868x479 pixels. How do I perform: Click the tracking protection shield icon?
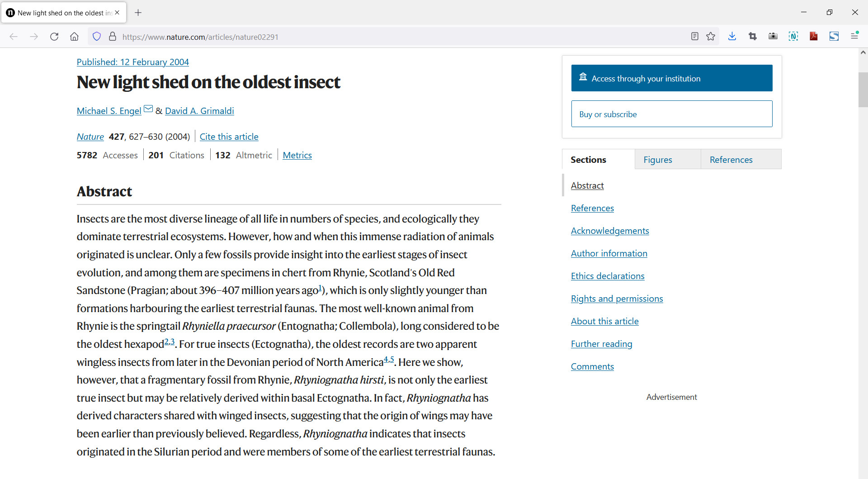[97, 37]
